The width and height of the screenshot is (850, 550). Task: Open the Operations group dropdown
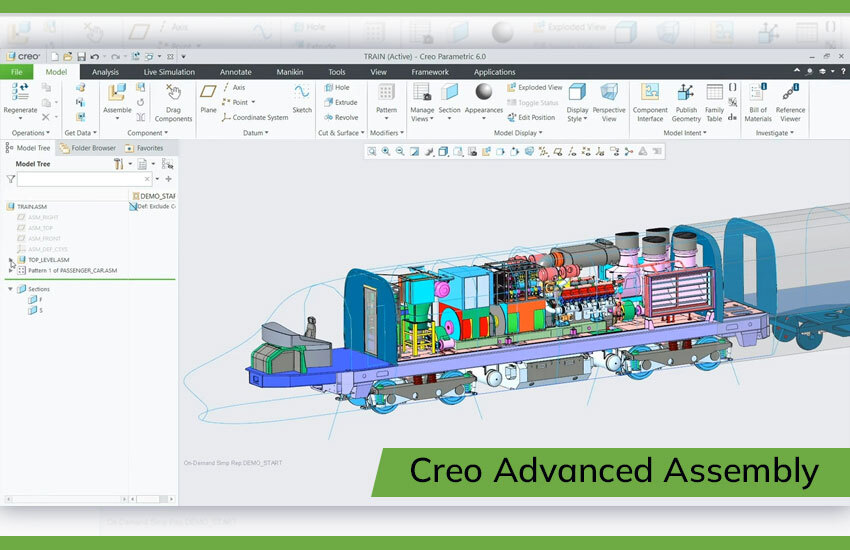pyautogui.click(x=30, y=133)
